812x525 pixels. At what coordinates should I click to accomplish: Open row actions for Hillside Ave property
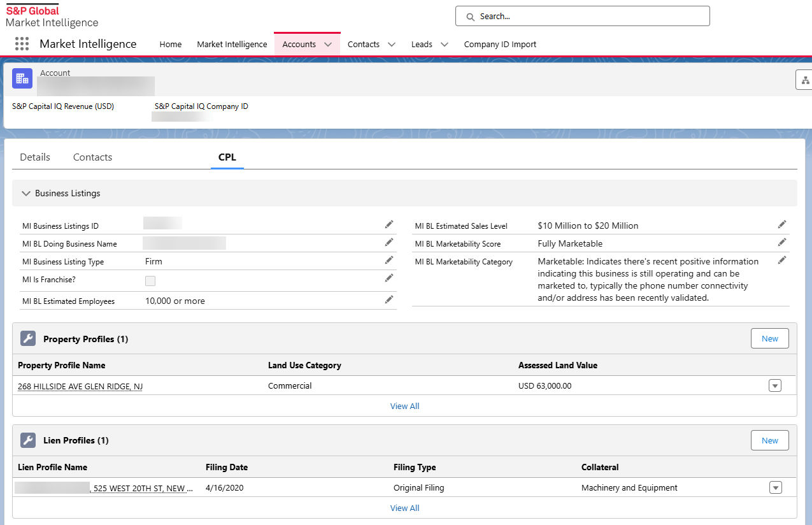click(x=774, y=385)
